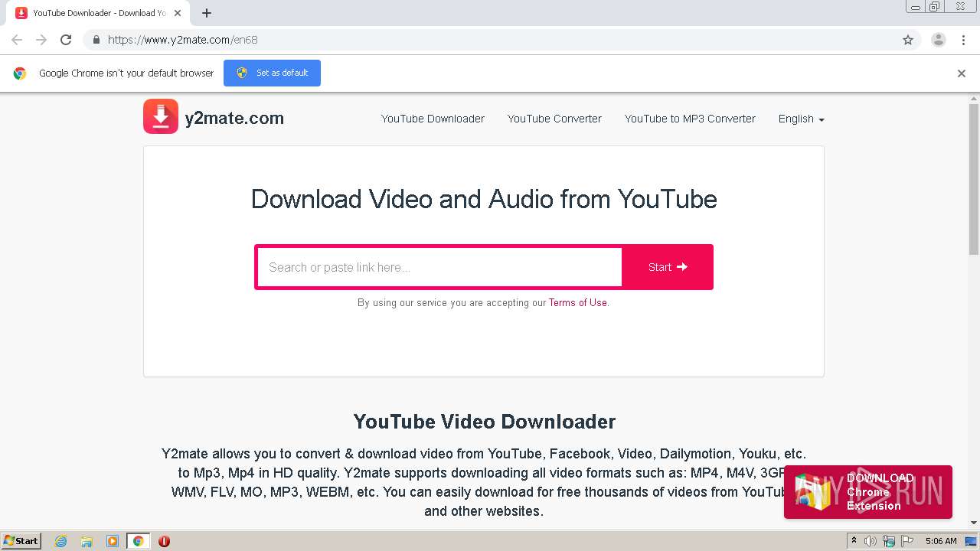Click the y2mate red download logo icon

(161, 116)
